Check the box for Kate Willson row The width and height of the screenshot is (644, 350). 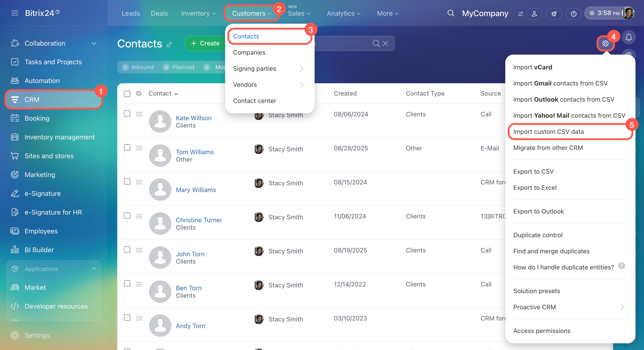(x=127, y=113)
